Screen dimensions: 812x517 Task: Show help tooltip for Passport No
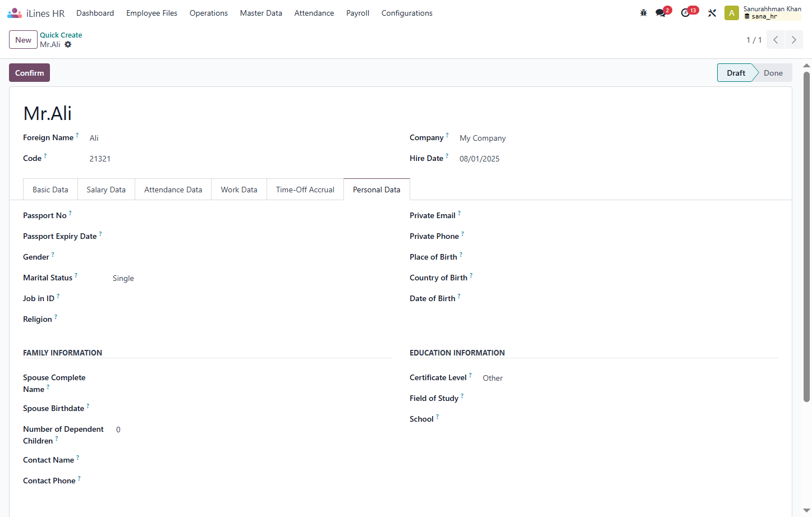point(70,213)
